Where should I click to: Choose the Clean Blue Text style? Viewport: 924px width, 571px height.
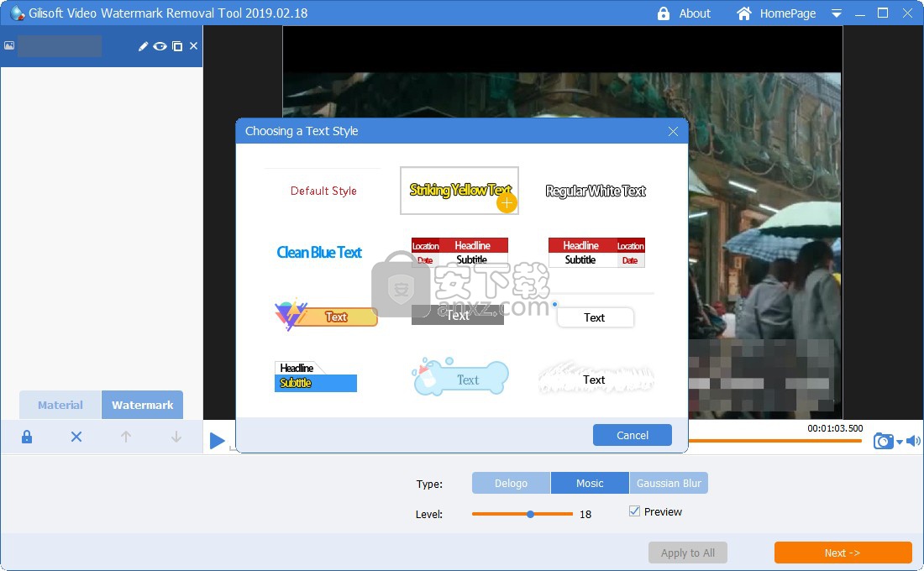319,252
